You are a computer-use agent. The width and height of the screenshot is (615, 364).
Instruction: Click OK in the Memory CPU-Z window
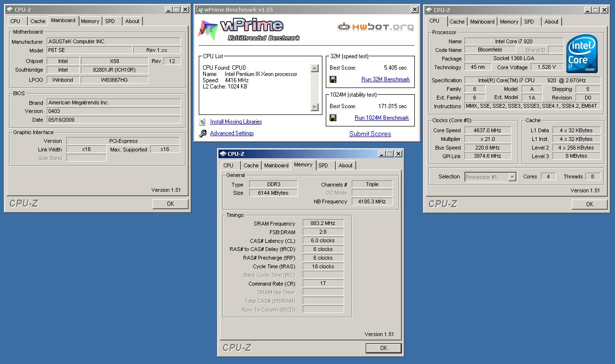[x=384, y=348]
